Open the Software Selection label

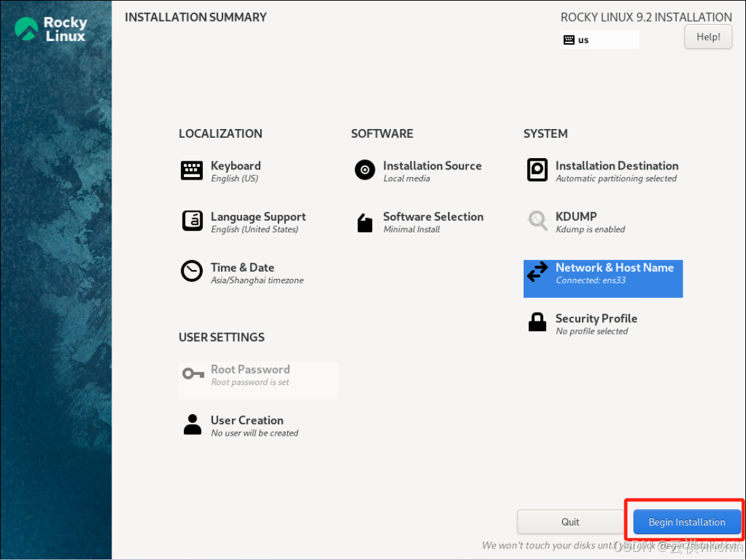(x=433, y=216)
